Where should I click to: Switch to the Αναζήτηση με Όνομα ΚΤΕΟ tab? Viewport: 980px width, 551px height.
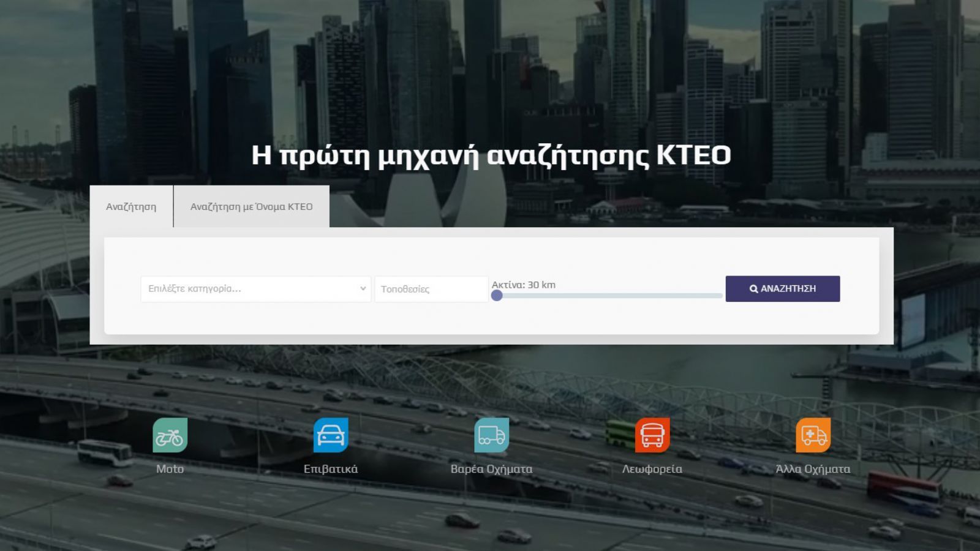[x=252, y=206]
